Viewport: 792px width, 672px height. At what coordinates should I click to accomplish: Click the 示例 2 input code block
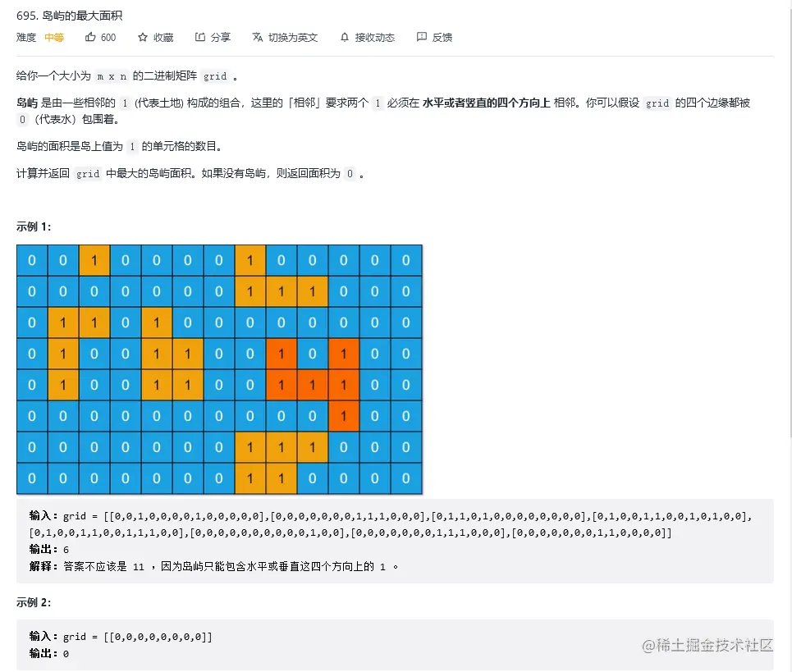pos(395,645)
